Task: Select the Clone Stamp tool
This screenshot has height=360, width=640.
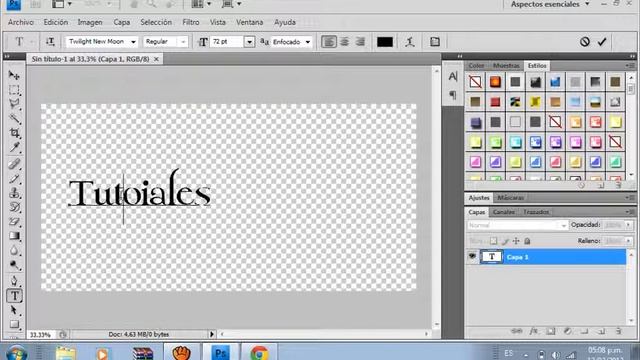Action: tap(14, 193)
